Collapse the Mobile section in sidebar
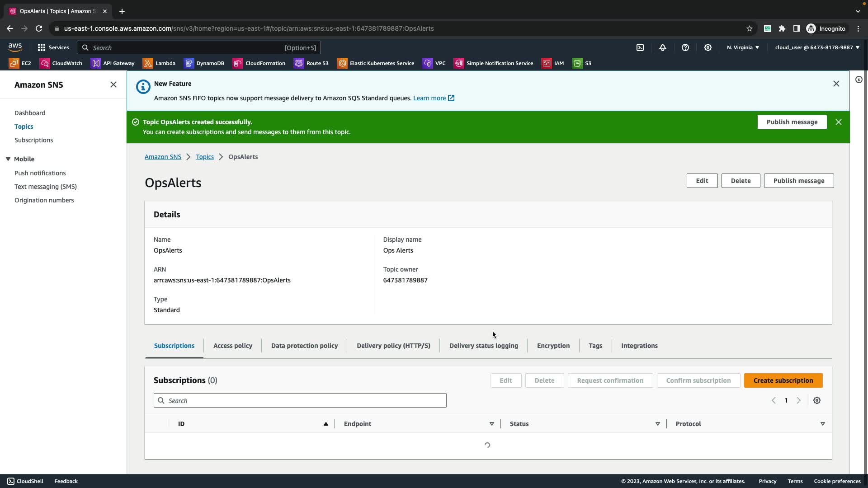The height and width of the screenshot is (488, 868). click(x=8, y=159)
